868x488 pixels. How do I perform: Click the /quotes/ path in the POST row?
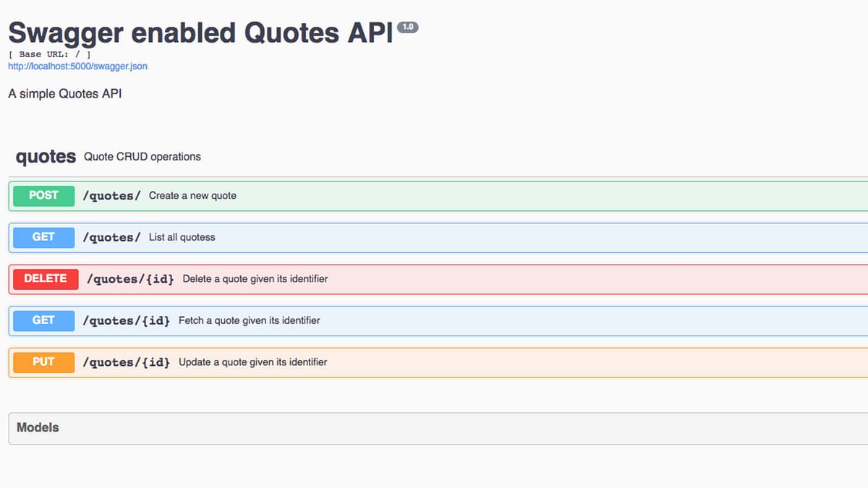point(111,196)
